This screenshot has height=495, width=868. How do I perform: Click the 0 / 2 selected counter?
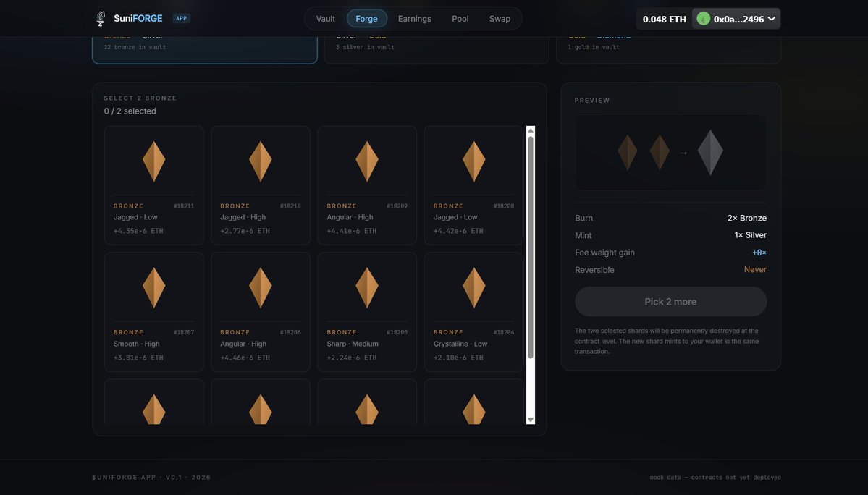click(130, 111)
